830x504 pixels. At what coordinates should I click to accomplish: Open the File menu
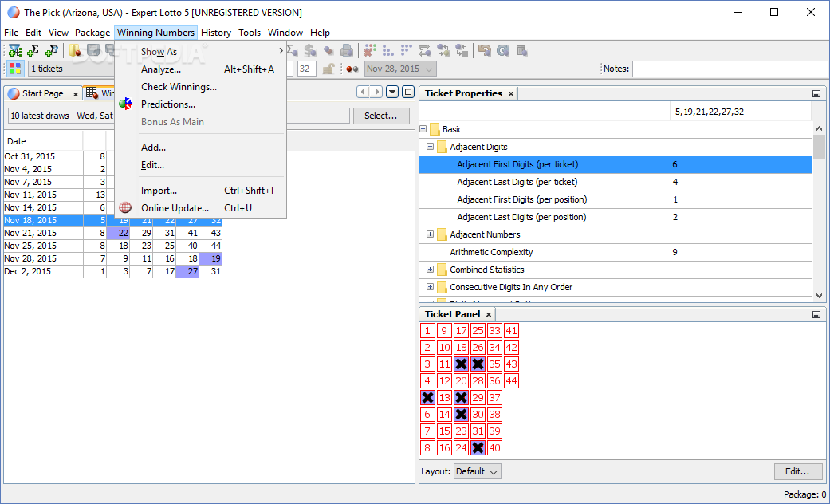tap(11, 33)
